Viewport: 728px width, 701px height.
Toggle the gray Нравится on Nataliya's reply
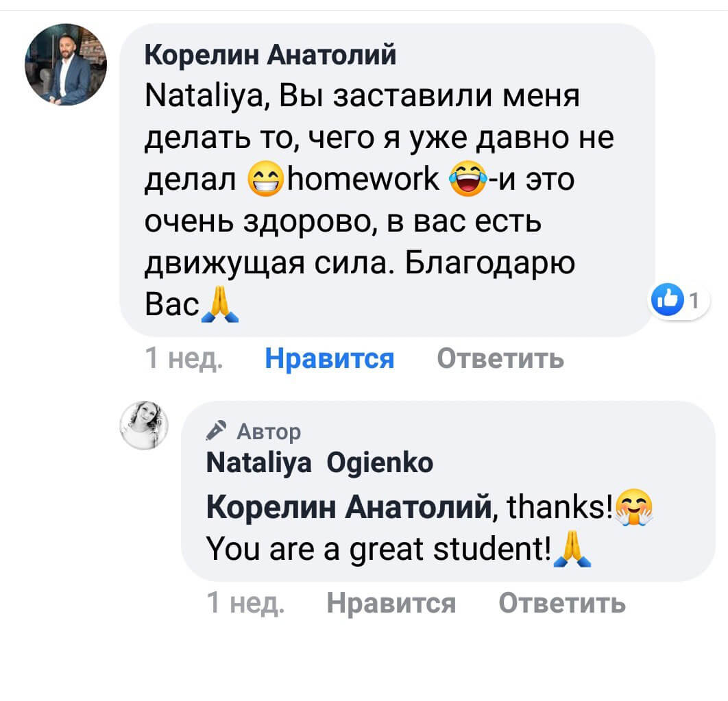[391, 603]
